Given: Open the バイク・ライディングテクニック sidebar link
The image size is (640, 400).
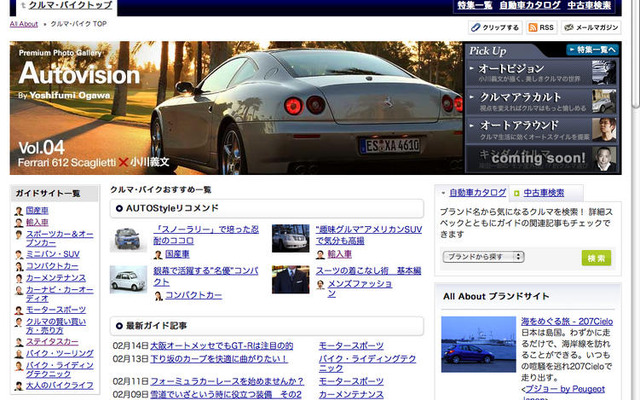Looking at the screenshot, I should coord(60,369).
